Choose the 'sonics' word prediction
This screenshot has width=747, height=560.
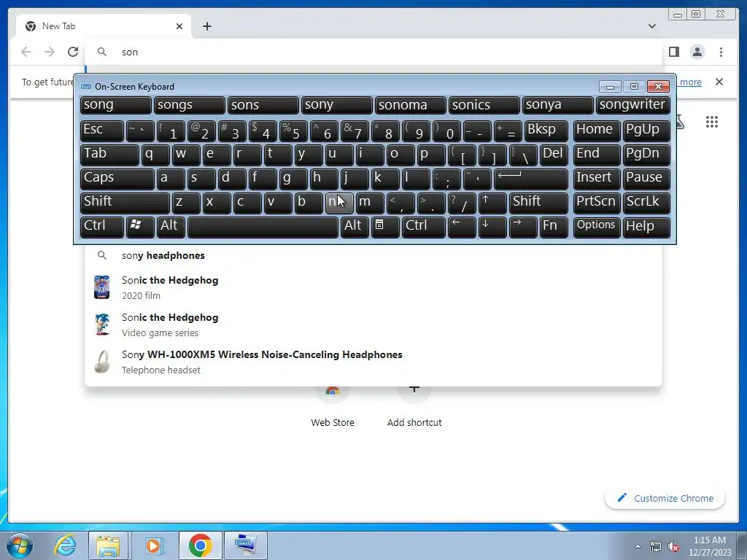[484, 105]
